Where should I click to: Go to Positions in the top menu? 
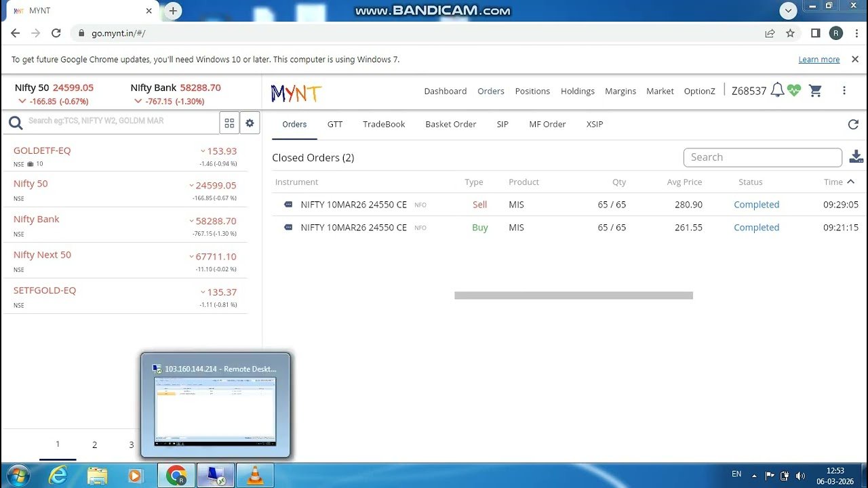(532, 91)
